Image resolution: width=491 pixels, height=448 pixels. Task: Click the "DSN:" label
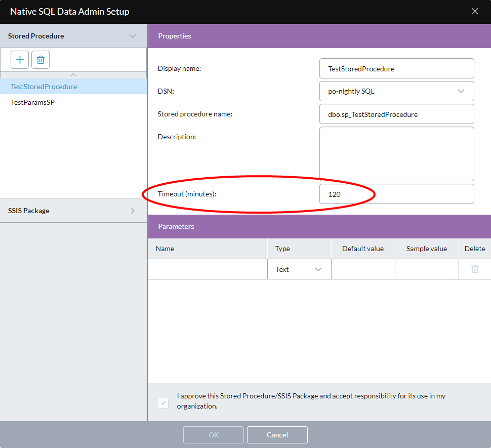click(x=166, y=91)
